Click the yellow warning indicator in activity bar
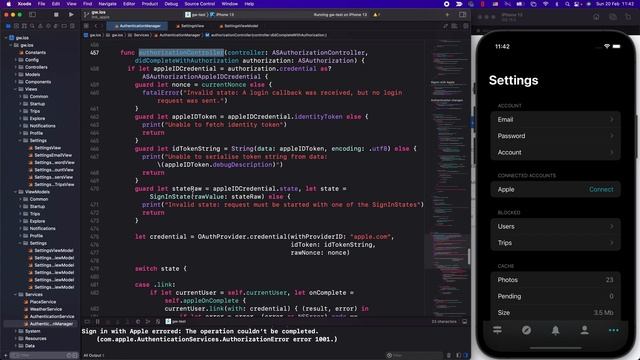The height and width of the screenshot is (360, 640). pos(376,15)
